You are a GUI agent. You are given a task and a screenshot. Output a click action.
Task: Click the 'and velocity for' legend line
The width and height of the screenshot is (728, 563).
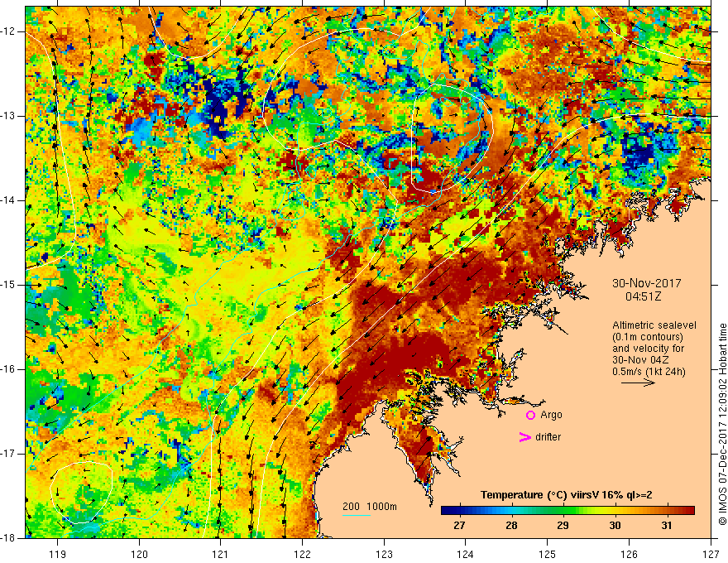648,348
